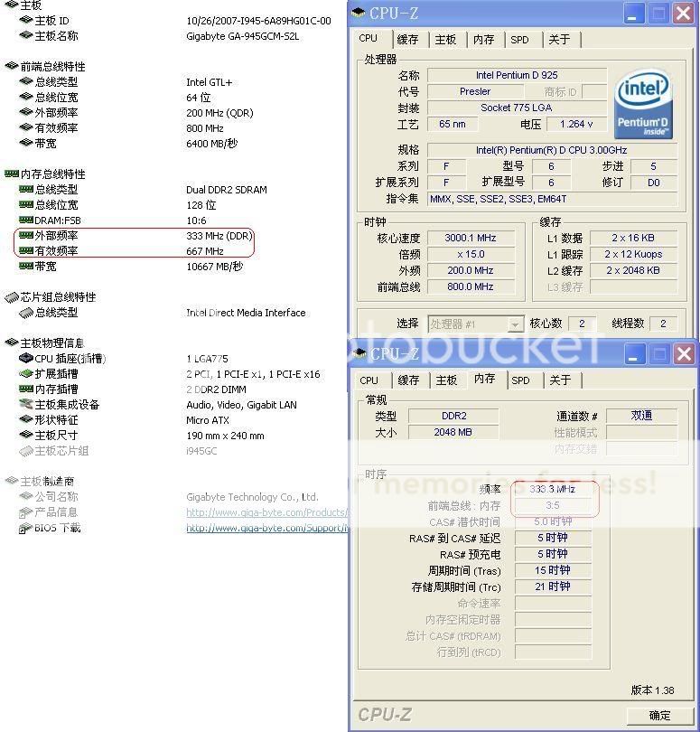Click the 主板芯片组 row icon

[26, 451]
